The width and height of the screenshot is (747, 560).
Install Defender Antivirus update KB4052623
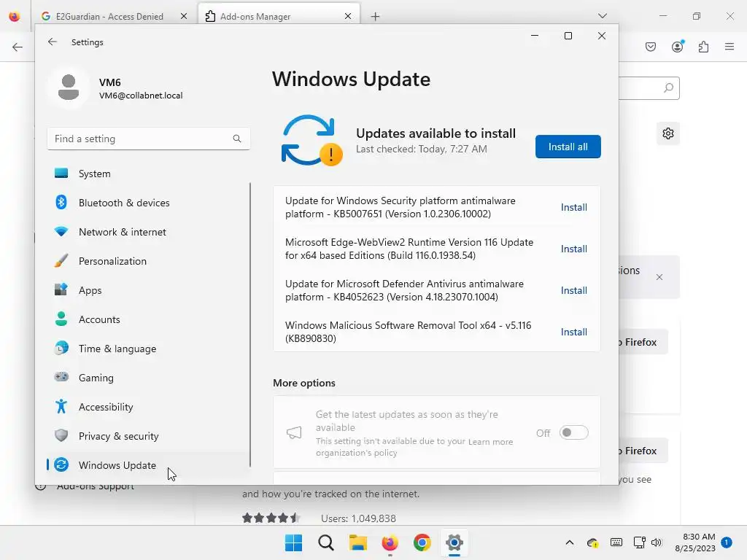pyautogui.click(x=573, y=290)
